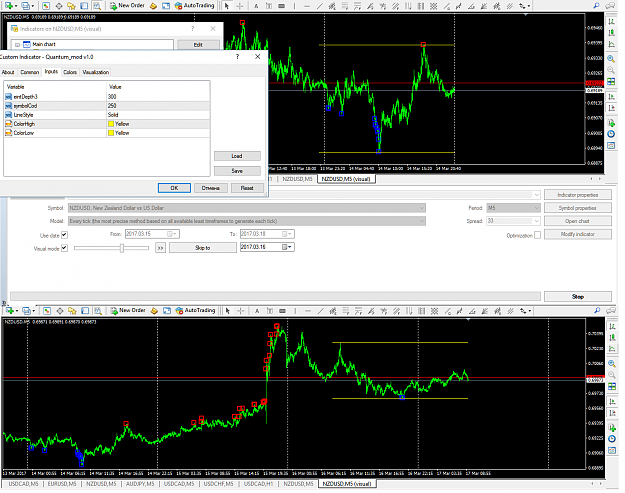Switch upper chart to line chart
The height and width of the screenshot is (493, 625).
click(611, 44)
